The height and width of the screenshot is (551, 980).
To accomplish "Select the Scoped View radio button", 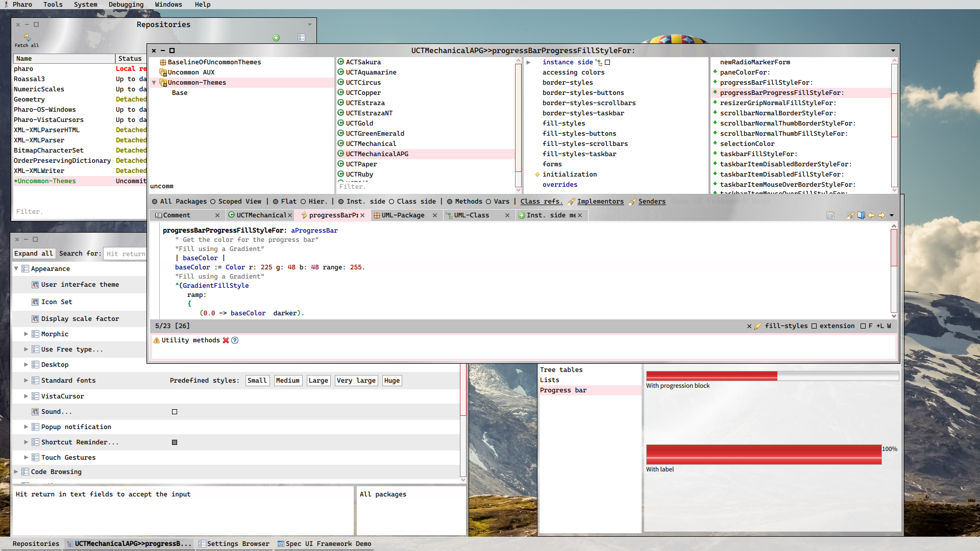I will coord(213,202).
